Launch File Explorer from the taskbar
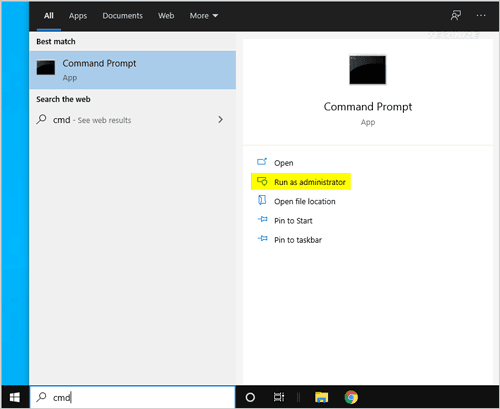 [x=321, y=397]
